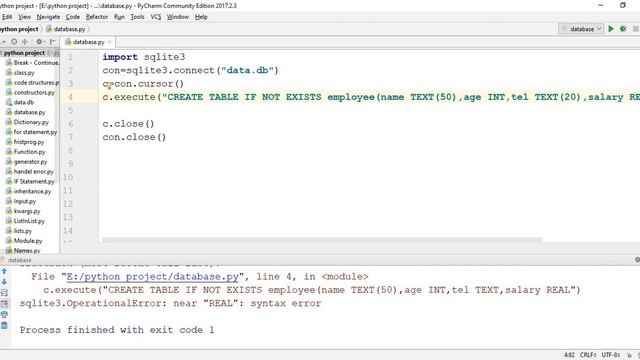Run the database configuration with green arrow
The image size is (640, 360).
click(611, 29)
